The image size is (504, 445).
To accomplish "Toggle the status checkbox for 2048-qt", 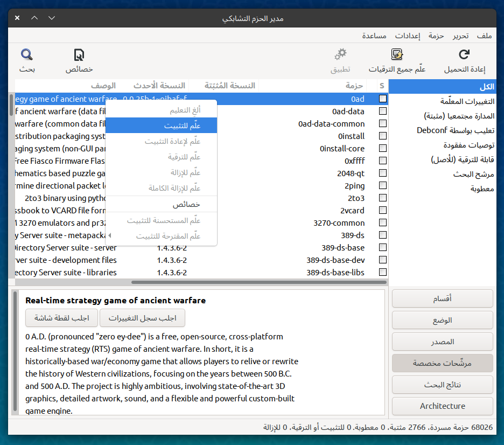I will coord(382,173).
